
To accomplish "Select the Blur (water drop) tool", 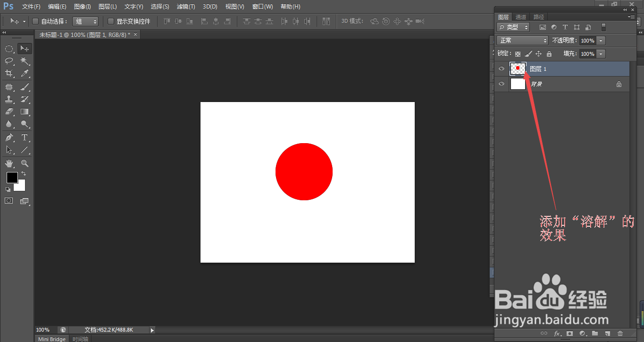I will point(9,124).
